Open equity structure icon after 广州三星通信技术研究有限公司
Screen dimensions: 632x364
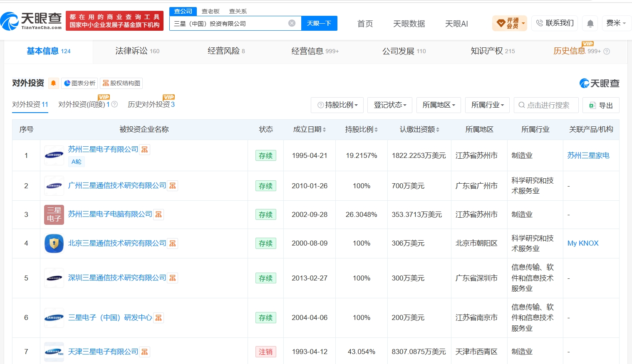(x=173, y=186)
